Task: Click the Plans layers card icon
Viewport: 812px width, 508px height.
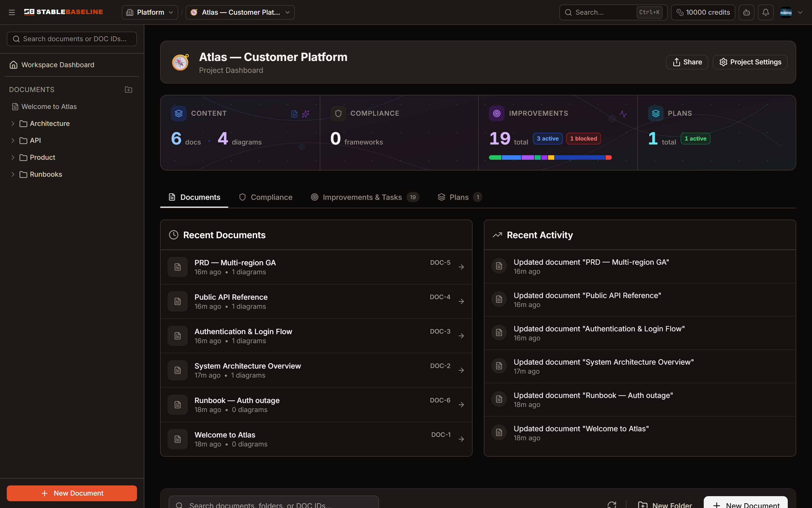Action: pos(656,113)
